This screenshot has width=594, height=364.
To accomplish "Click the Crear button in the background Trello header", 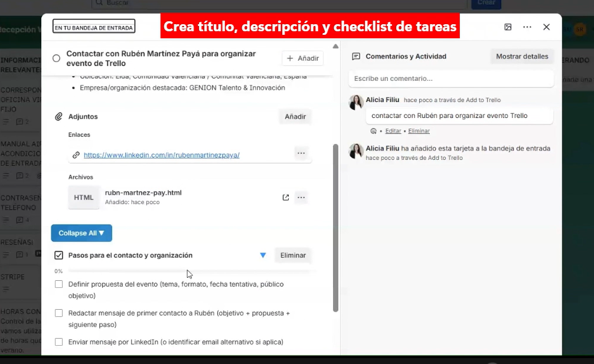I will (x=486, y=4).
